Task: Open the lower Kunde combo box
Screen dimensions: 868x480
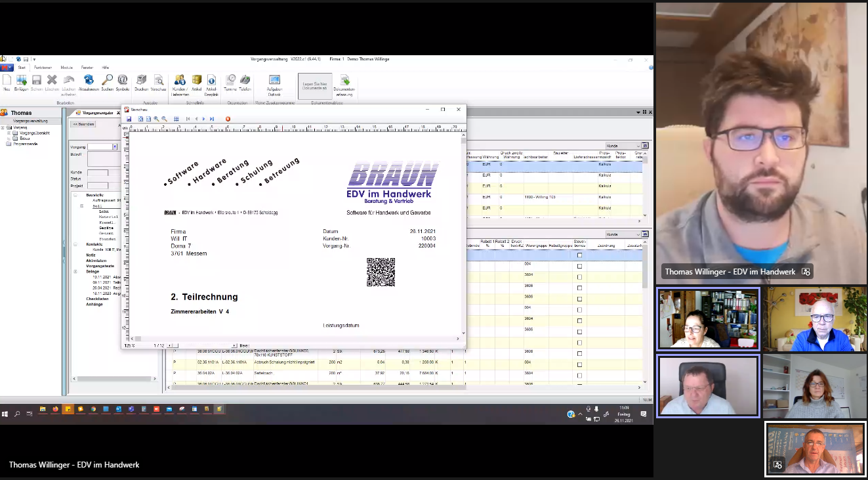Action: (x=623, y=234)
